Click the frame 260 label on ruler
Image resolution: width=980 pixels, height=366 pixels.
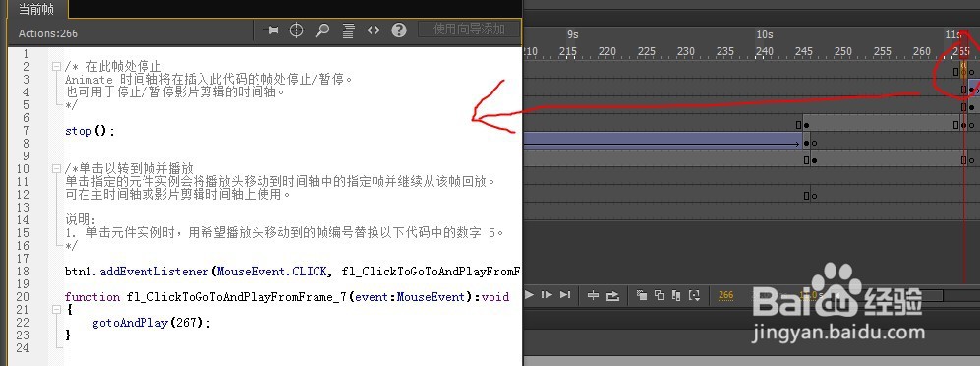click(922, 51)
